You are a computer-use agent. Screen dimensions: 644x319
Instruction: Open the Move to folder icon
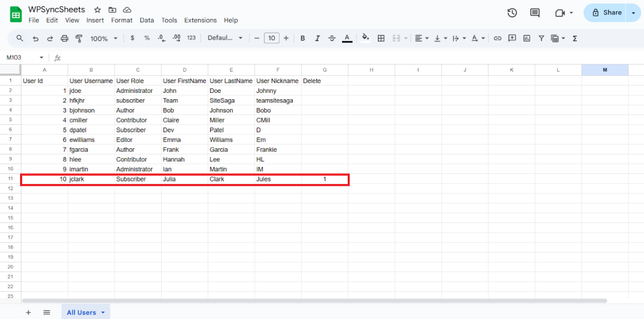[112, 9]
